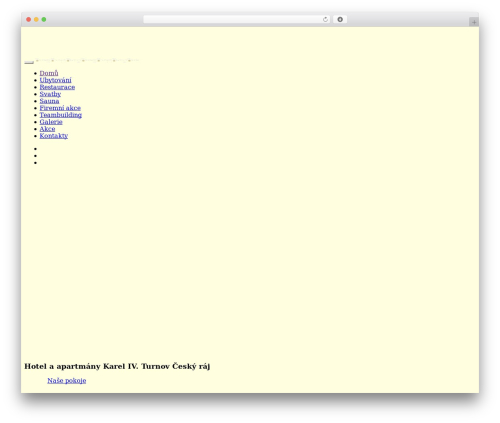This screenshot has width=500, height=423.
Task: Click the small button above the navigation list
Action: point(29,62)
